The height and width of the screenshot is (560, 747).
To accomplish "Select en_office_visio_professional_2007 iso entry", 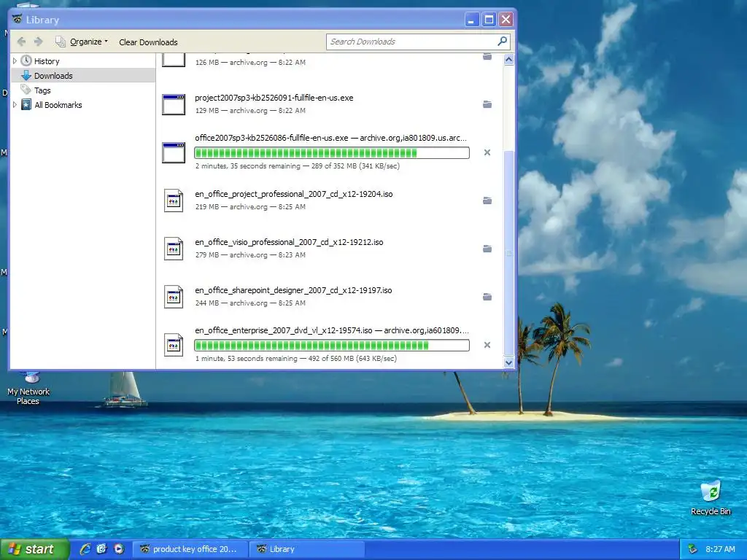I will pos(289,242).
